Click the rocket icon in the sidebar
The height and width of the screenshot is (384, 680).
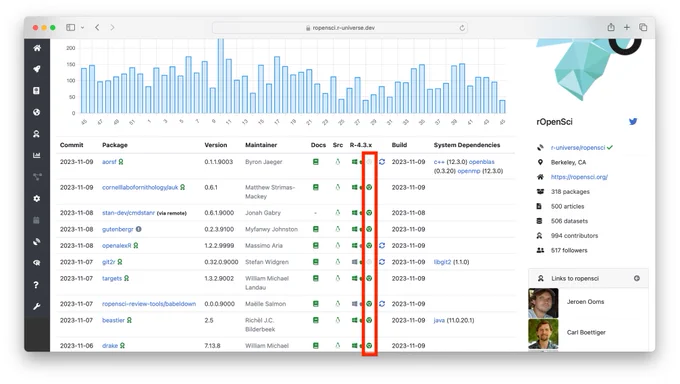click(37, 69)
